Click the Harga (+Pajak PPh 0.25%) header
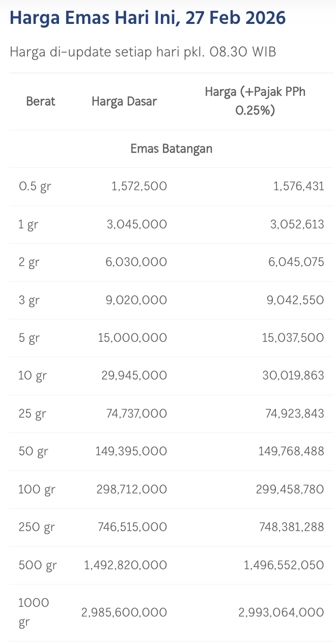The image size is (336, 644). (255, 101)
